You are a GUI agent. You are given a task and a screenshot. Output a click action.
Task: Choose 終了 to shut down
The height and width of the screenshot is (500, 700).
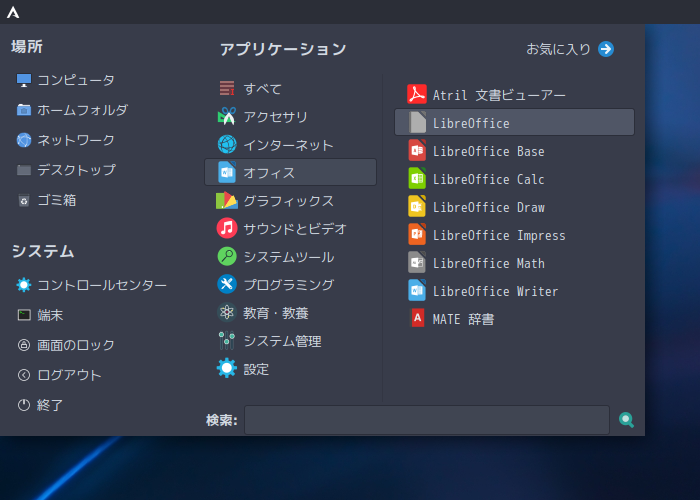tap(40, 405)
